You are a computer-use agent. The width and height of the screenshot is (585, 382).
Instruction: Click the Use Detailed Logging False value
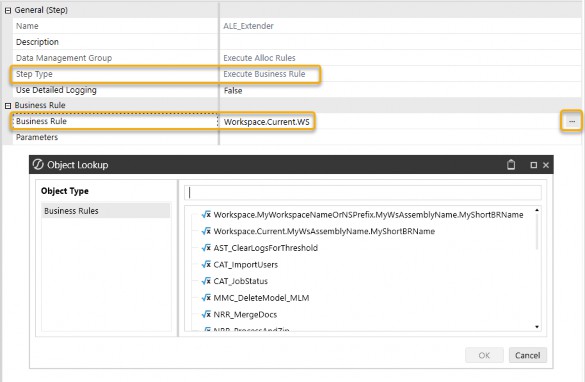[233, 91]
